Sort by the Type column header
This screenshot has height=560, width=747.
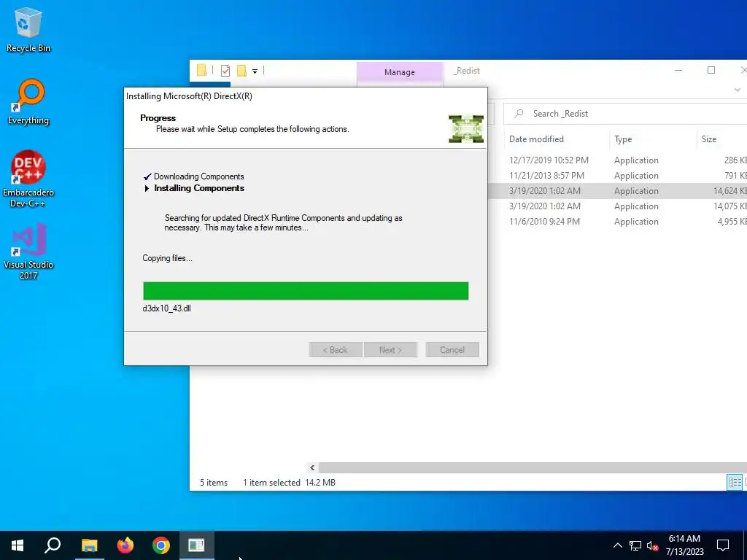(x=653, y=139)
